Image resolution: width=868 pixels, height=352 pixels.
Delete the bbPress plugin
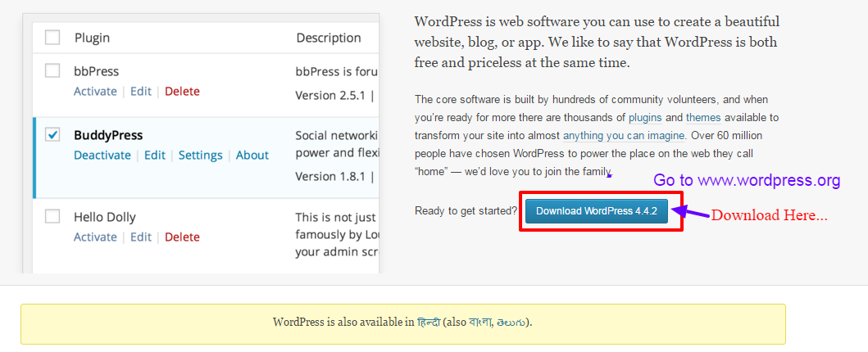click(182, 91)
